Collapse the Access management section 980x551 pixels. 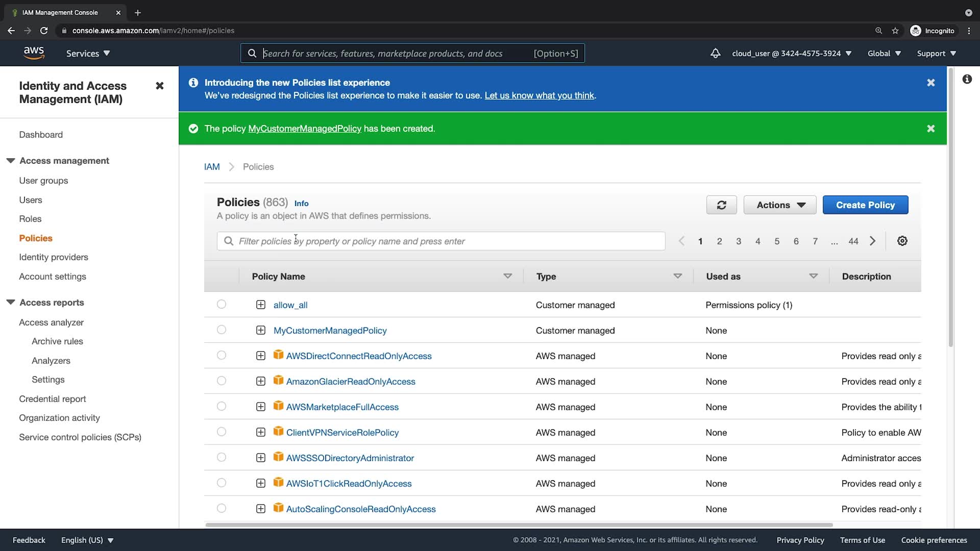click(11, 161)
